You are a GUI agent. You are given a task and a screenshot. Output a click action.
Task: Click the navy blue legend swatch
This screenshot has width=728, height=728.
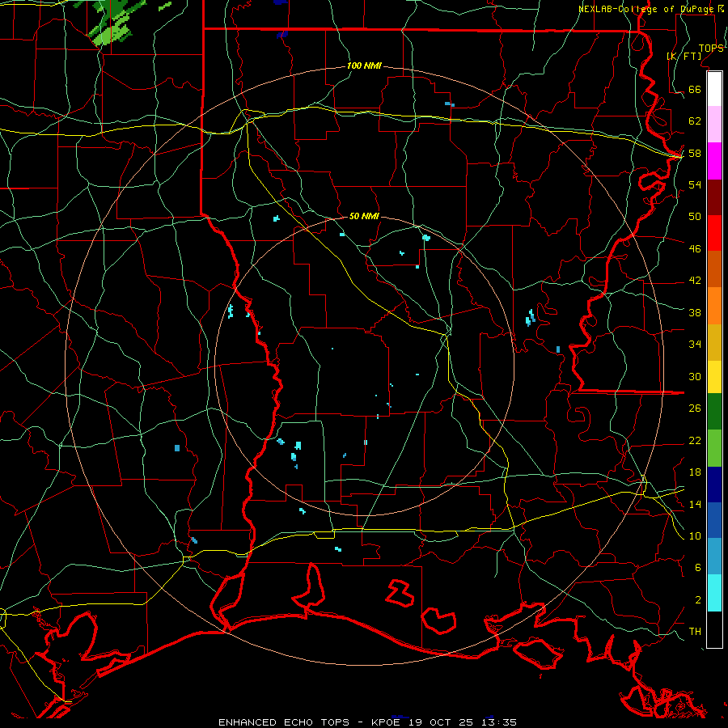[714, 485]
